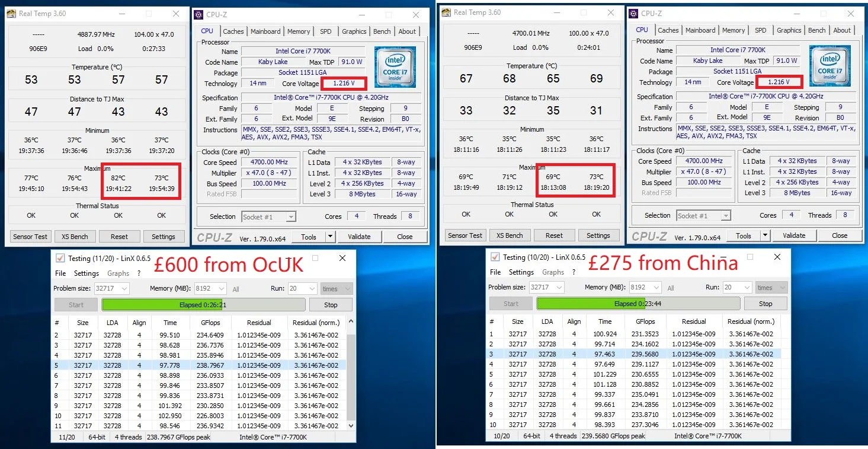Image resolution: width=868 pixels, height=449 pixels.
Task: Click Tools button in CPU-Z beside 4887.97 MHz
Action: coord(309,237)
